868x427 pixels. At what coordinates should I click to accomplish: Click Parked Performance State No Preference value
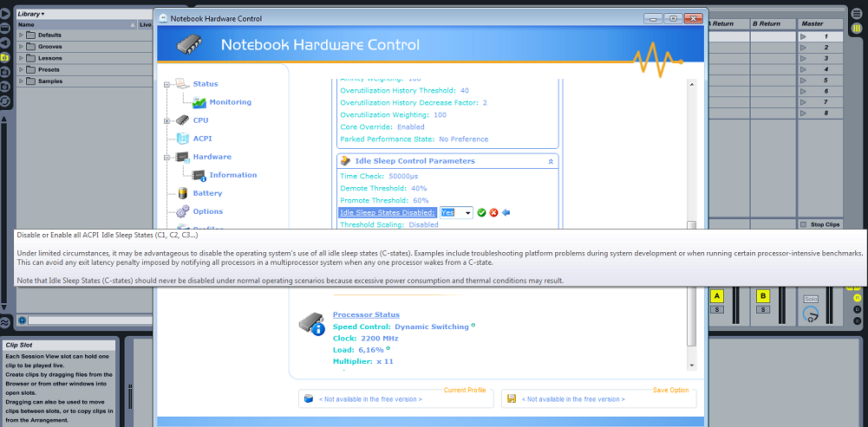click(464, 139)
